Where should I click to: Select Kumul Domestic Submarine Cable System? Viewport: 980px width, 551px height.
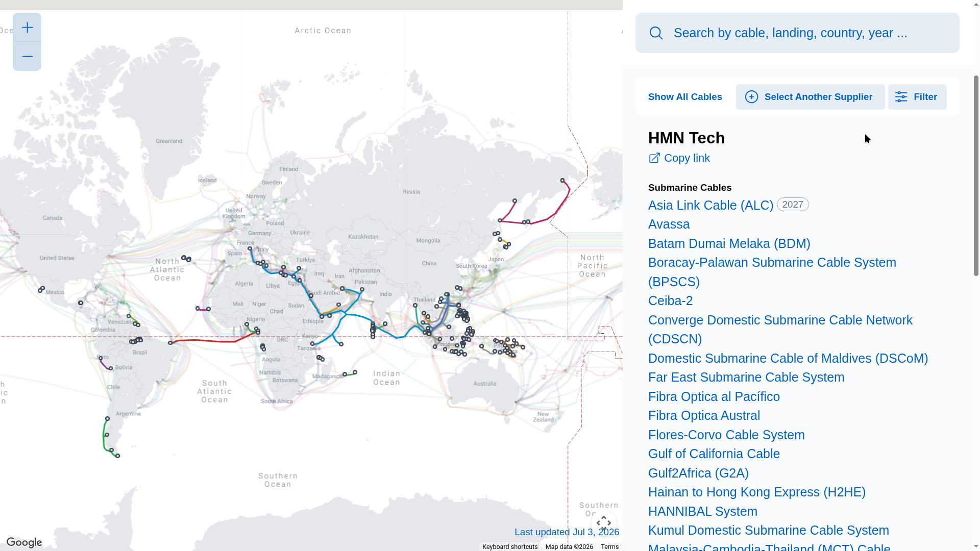[x=769, y=530]
